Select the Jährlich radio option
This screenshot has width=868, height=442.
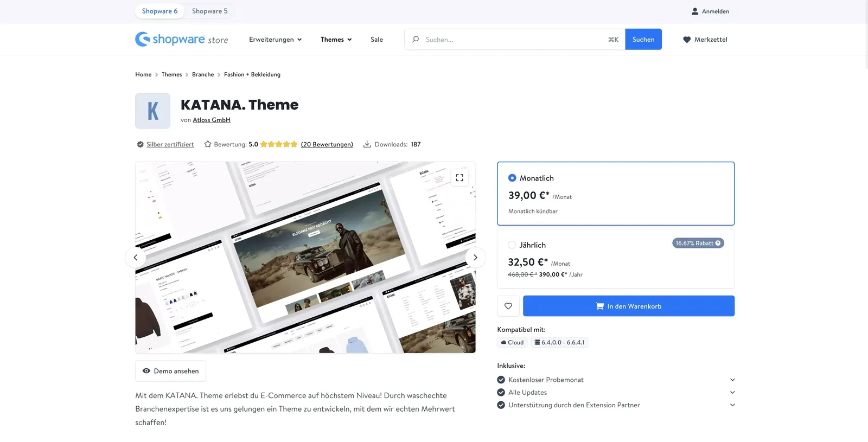tap(512, 245)
